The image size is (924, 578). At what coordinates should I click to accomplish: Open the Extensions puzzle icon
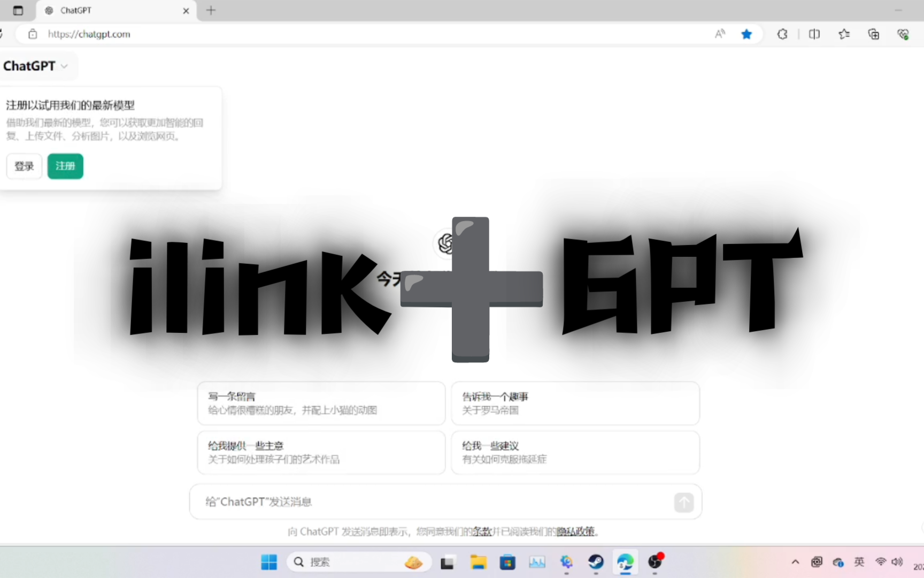click(x=782, y=34)
